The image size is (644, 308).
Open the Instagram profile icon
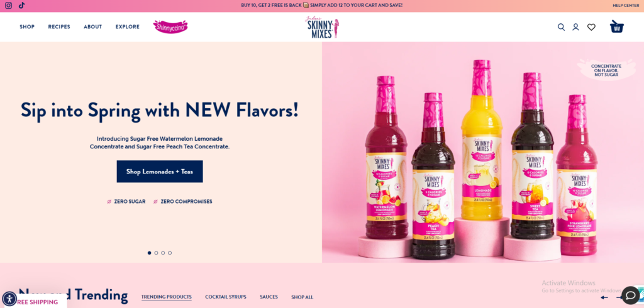click(x=8, y=6)
